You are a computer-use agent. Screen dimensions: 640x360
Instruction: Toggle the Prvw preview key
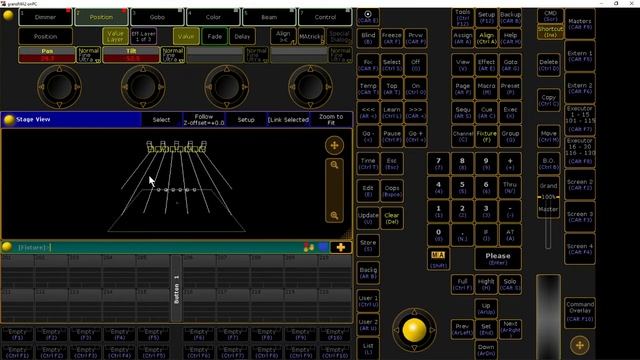pos(416,38)
